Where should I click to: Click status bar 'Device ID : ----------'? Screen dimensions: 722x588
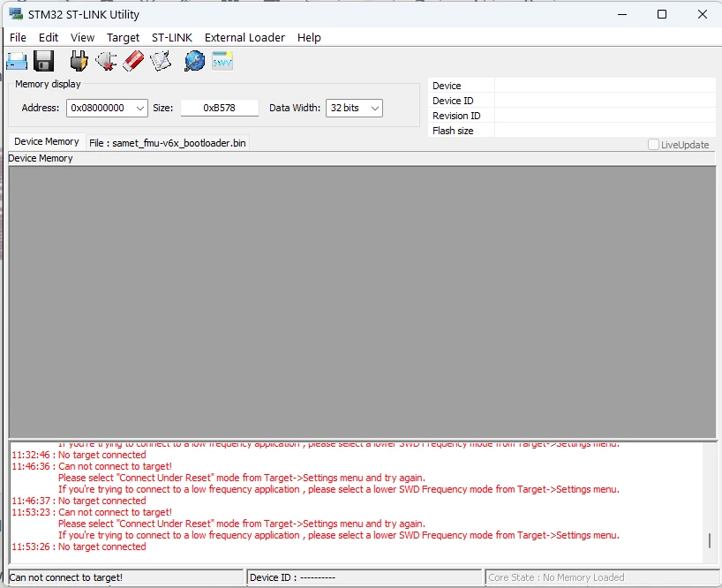pyautogui.click(x=364, y=577)
